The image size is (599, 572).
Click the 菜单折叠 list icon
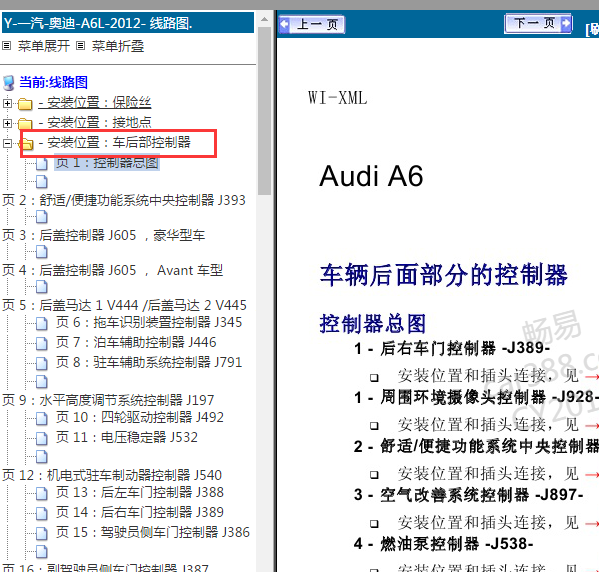80,46
